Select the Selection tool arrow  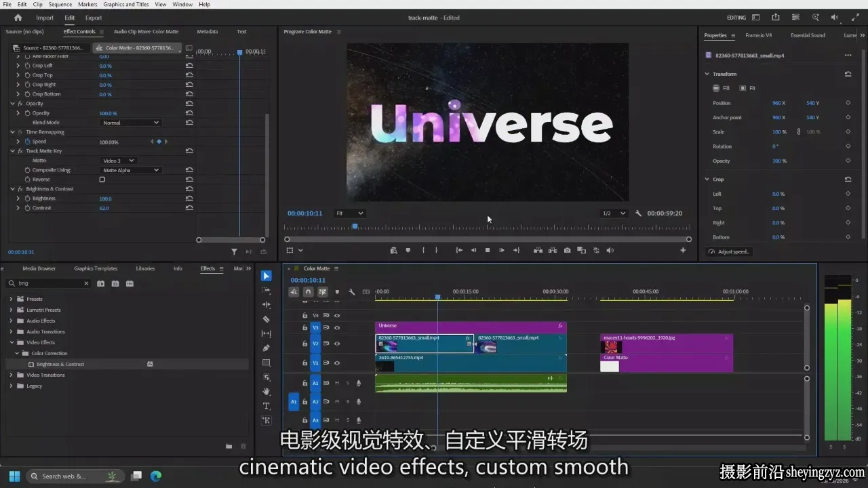tap(267, 276)
